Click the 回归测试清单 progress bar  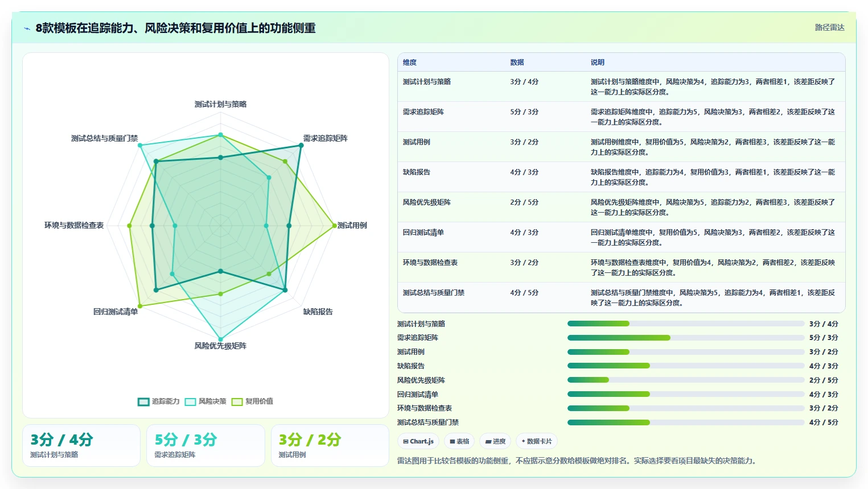pyautogui.click(x=686, y=394)
